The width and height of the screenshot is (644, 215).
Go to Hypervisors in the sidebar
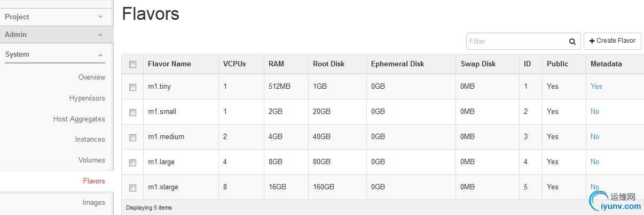(87, 98)
